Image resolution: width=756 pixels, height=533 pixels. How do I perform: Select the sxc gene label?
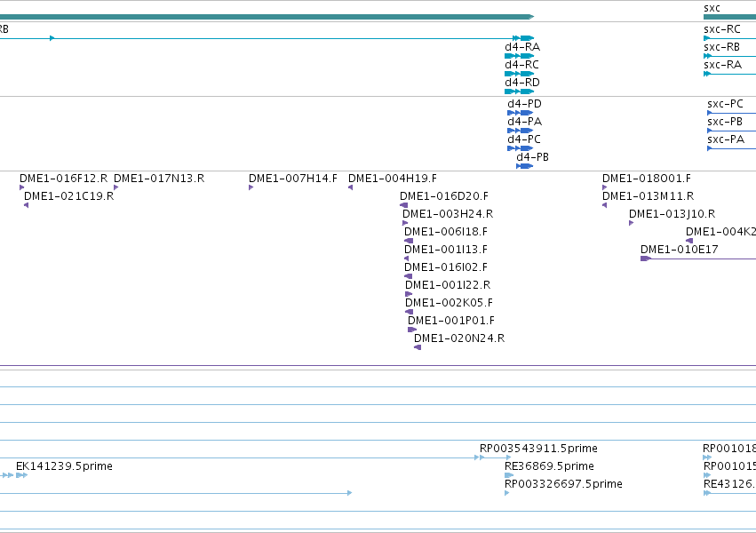tap(712, 8)
